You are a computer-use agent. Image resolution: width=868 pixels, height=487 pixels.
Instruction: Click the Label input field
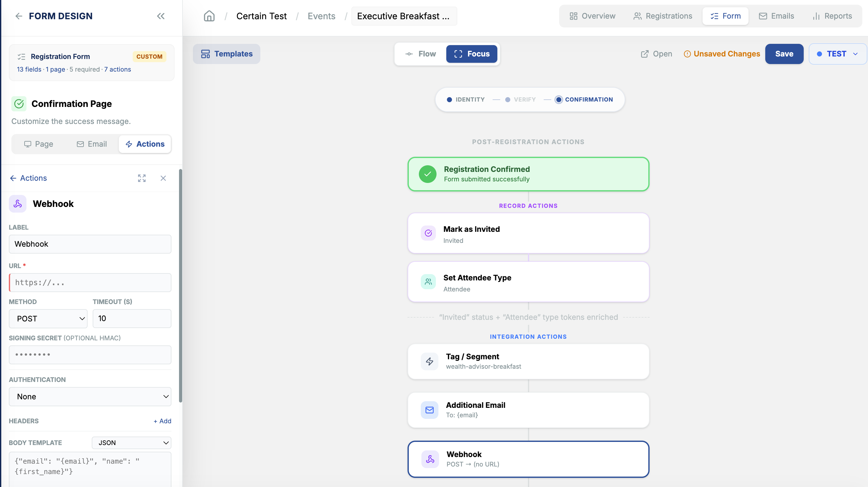90,244
